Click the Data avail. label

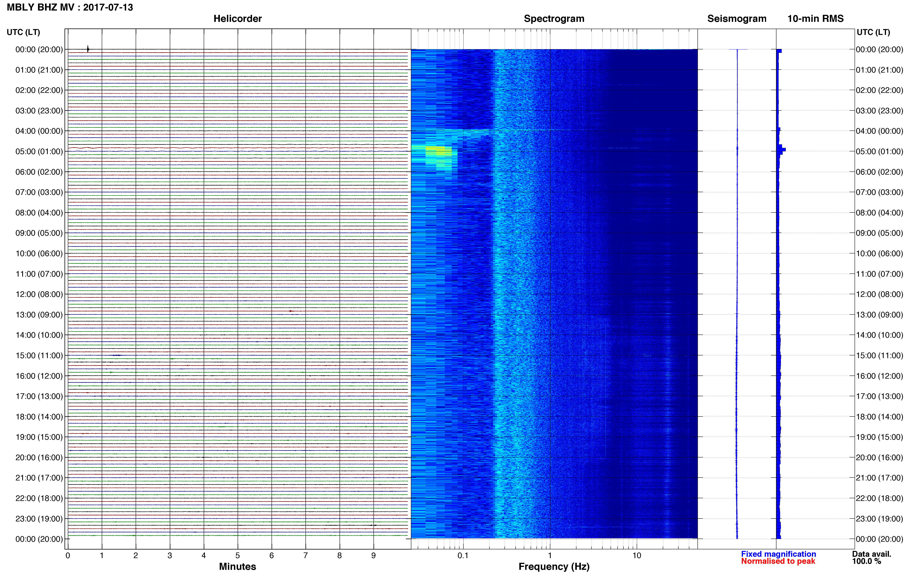click(x=872, y=554)
